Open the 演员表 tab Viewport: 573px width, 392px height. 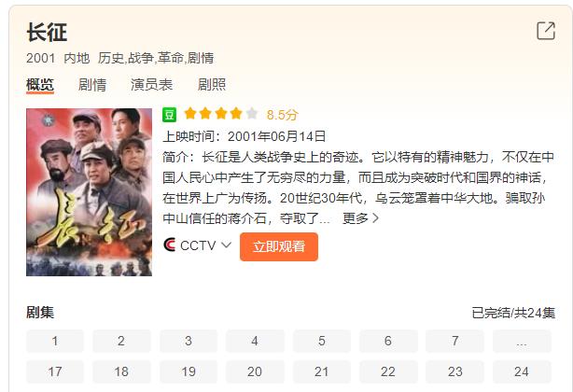coord(152,85)
